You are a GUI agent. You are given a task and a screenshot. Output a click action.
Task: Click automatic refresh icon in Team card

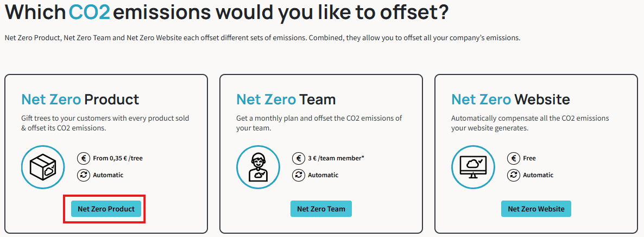pos(299,175)
